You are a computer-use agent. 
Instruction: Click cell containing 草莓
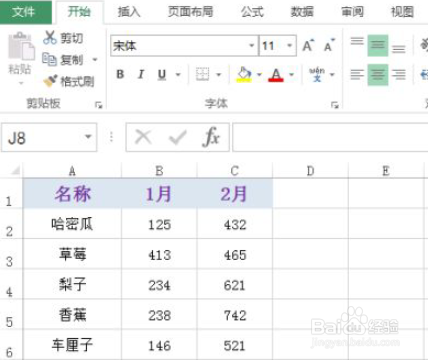coord(72,254)
